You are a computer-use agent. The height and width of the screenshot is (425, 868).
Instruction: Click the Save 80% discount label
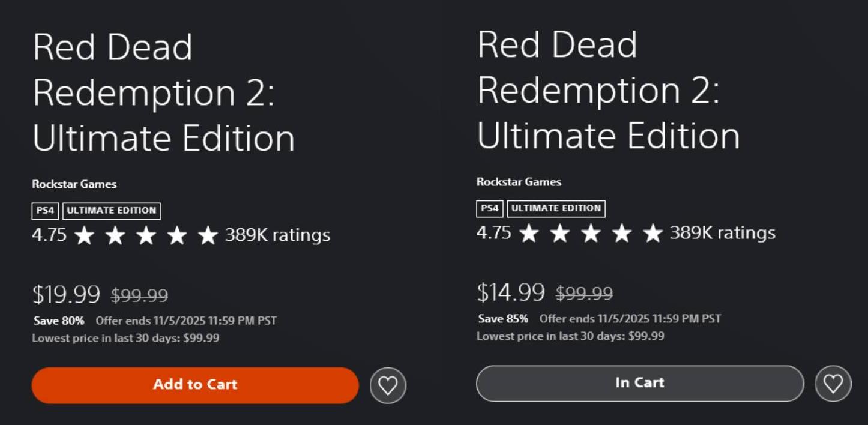click(x=59, y=321)
